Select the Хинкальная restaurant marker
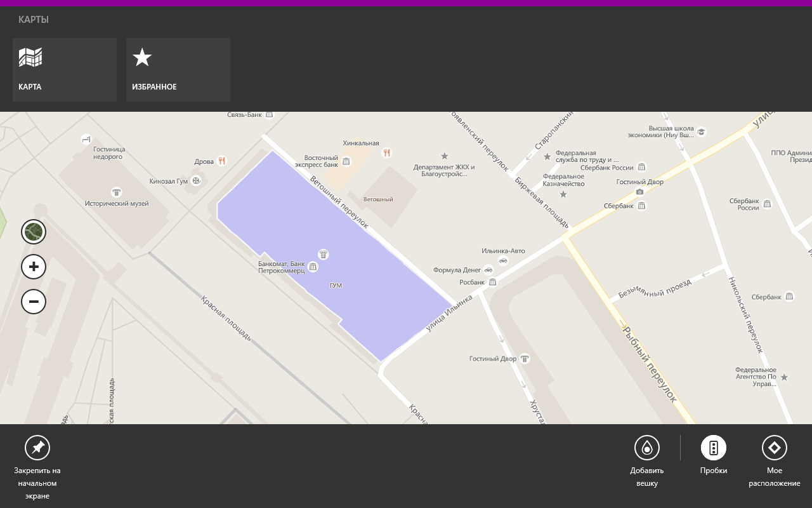This screenshot has width=812, height=508. point(386,153)
